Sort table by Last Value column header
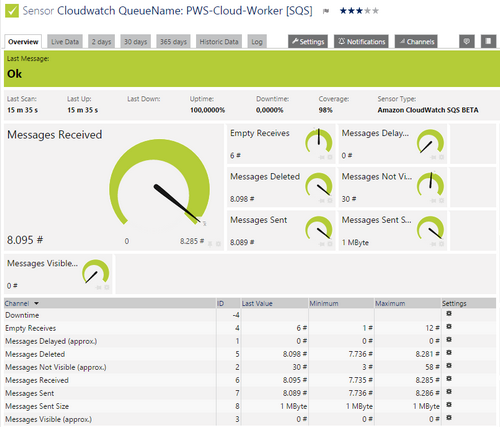Image resolution: width=500 pixels, height=427 pixels. (257, 303)
